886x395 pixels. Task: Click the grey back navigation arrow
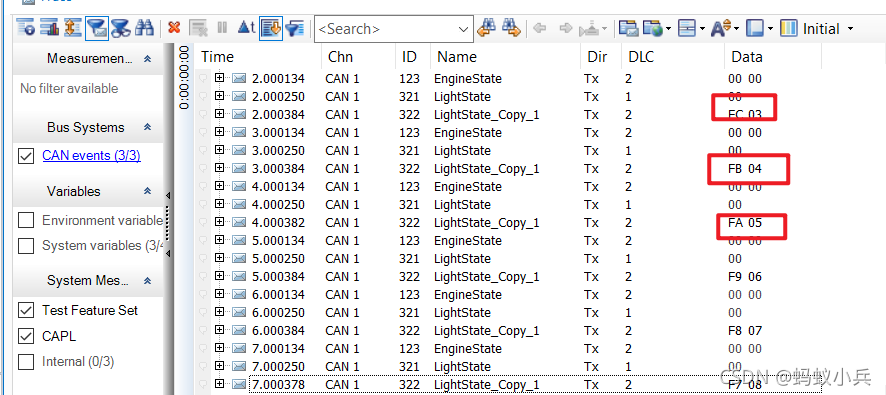click(x=540, y=28)
